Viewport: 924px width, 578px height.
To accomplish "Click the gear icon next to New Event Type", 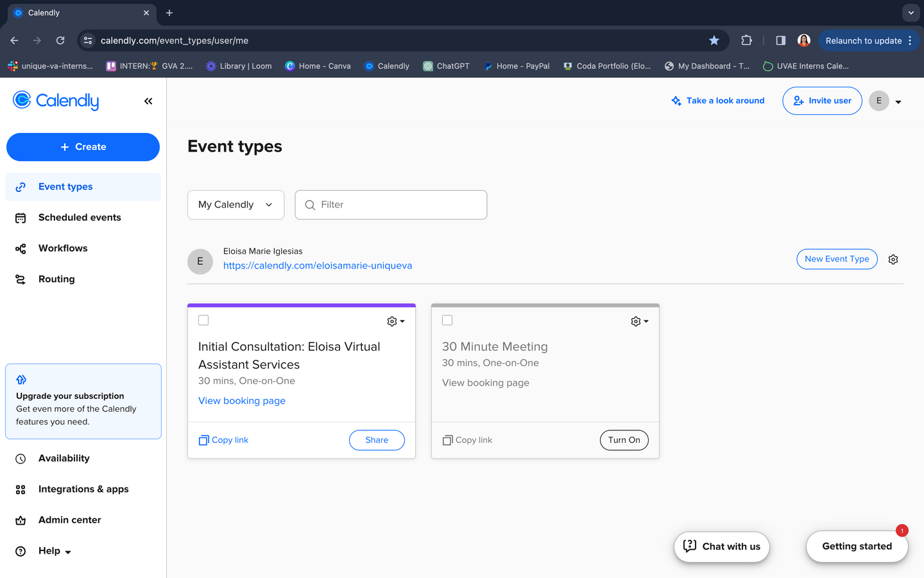I will pos(893,259).
